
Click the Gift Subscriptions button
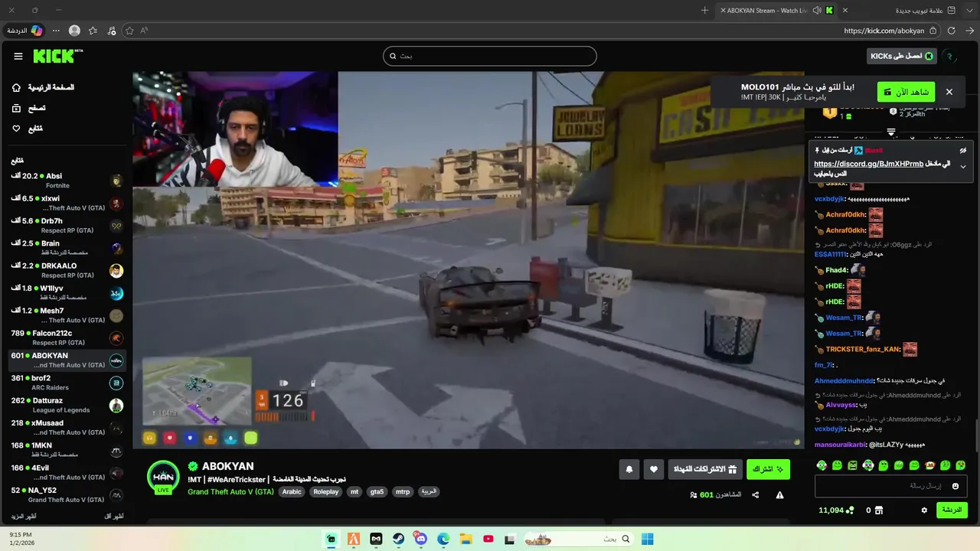point(705,469)
